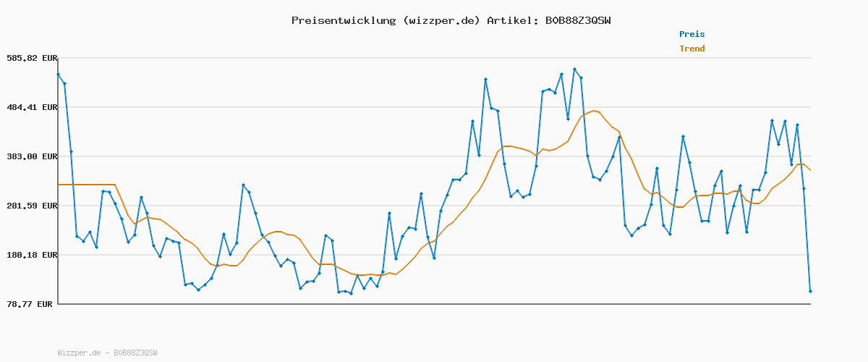
Task: Click the 180.18 EUR axis label
Action: (31, 255)
